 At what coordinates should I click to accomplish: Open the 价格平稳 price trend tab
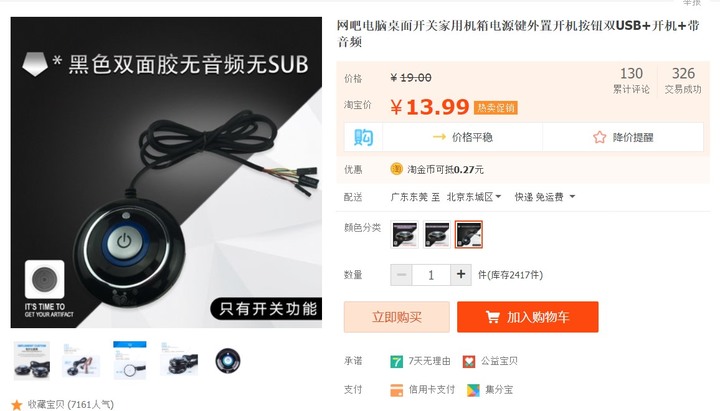pos(462,137)
